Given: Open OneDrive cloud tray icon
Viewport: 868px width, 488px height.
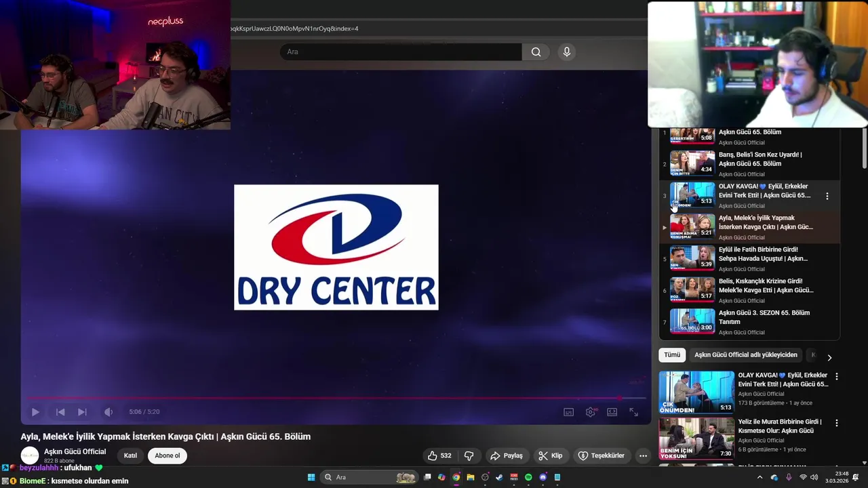Looking at the screenshot, I should (x=774, y=477).
